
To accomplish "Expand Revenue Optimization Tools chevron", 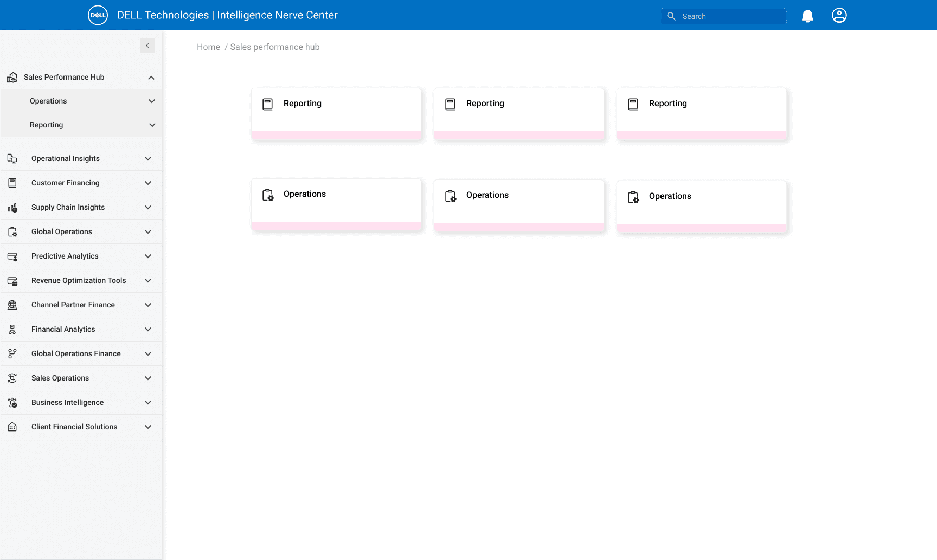I will coord(148,280).
